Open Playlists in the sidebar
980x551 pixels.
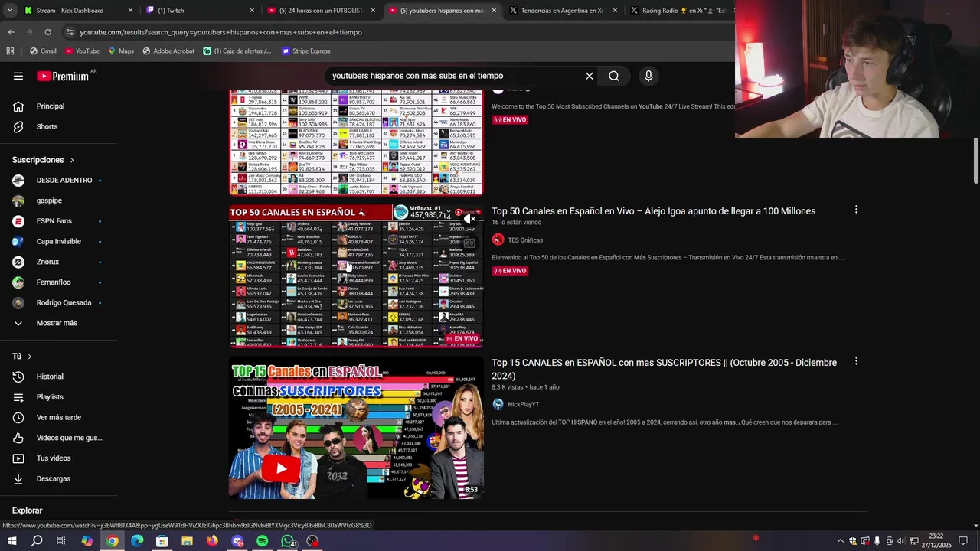coord(59,397)
